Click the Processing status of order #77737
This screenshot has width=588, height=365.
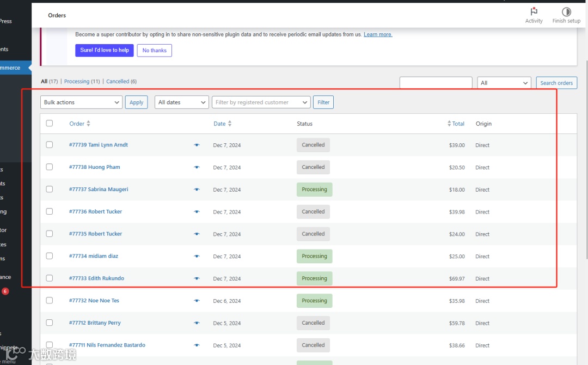(x=314, y=190)
